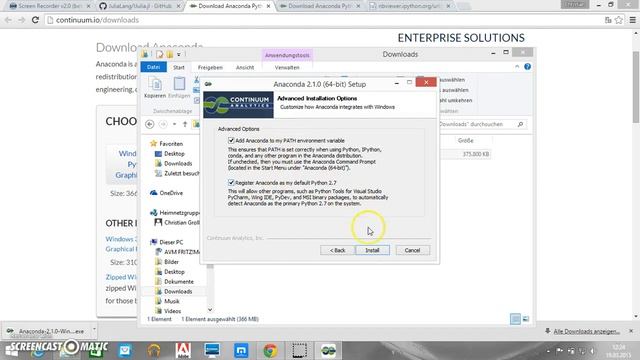Click the 375.000 KB file size cell
Image resolution: width=640 pixels, height=360 pixels.
coord(476,154)
